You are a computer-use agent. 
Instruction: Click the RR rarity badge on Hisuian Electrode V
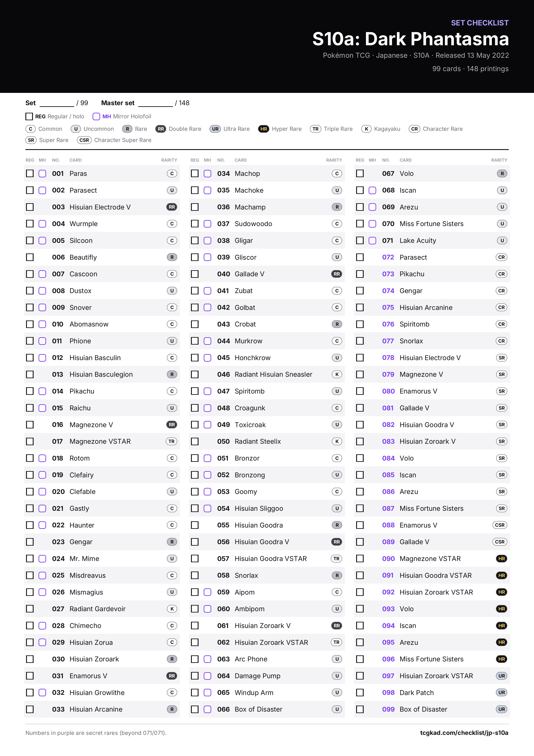[172, 207]
